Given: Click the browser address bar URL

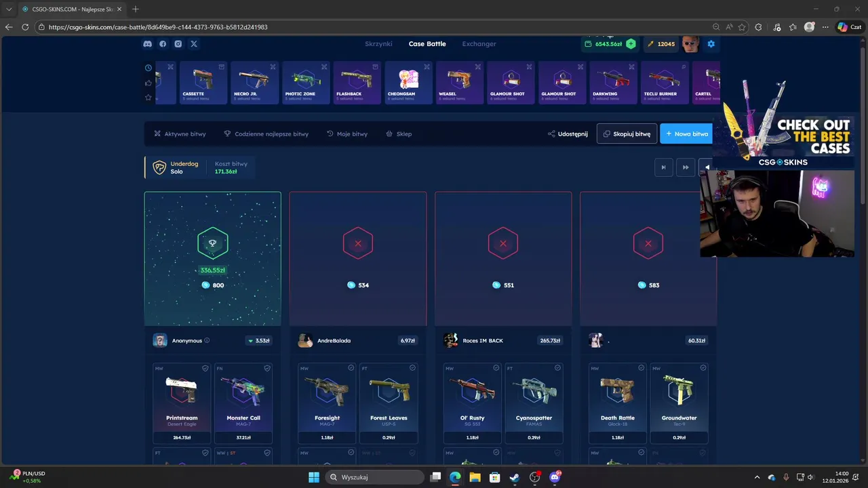Looking at the screenshot, I should click(158, 27).
